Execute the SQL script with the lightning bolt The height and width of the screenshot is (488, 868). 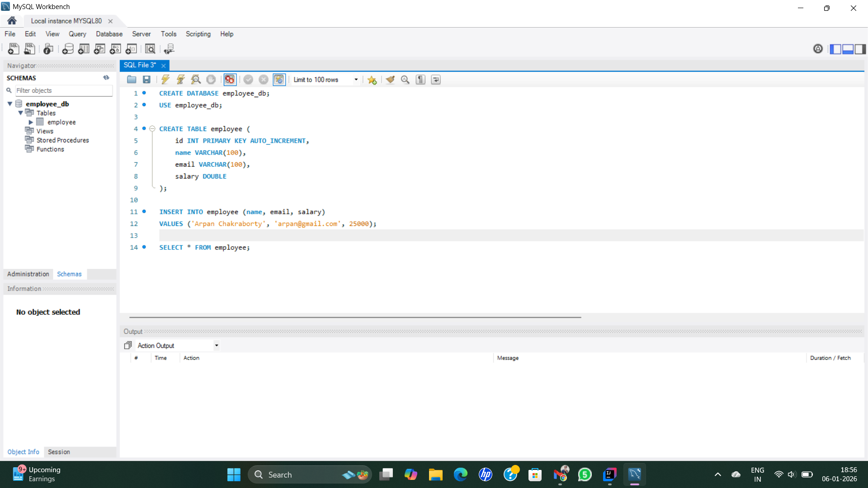pos(165,80)
